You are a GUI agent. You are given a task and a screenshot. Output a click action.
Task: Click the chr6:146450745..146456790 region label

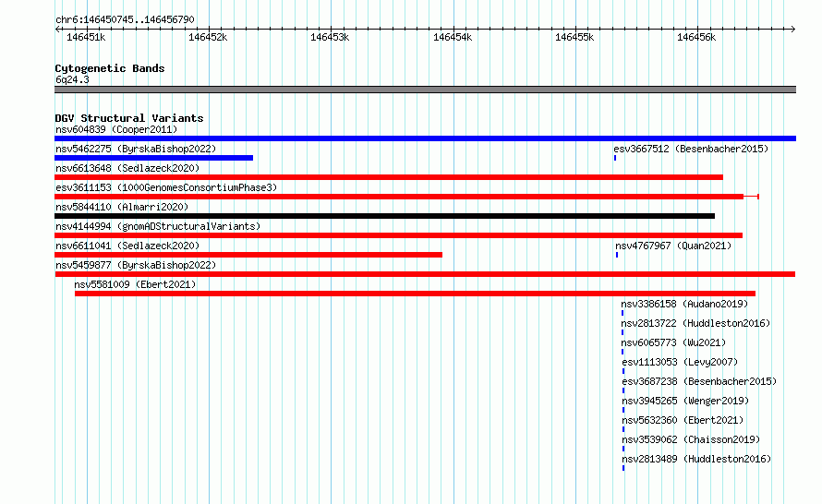125,19
